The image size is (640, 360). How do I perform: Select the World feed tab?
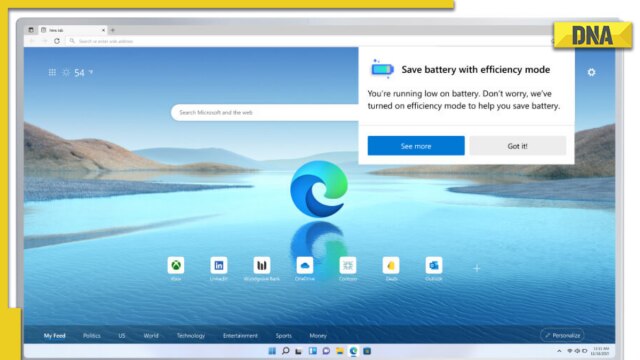coord(151,336)
